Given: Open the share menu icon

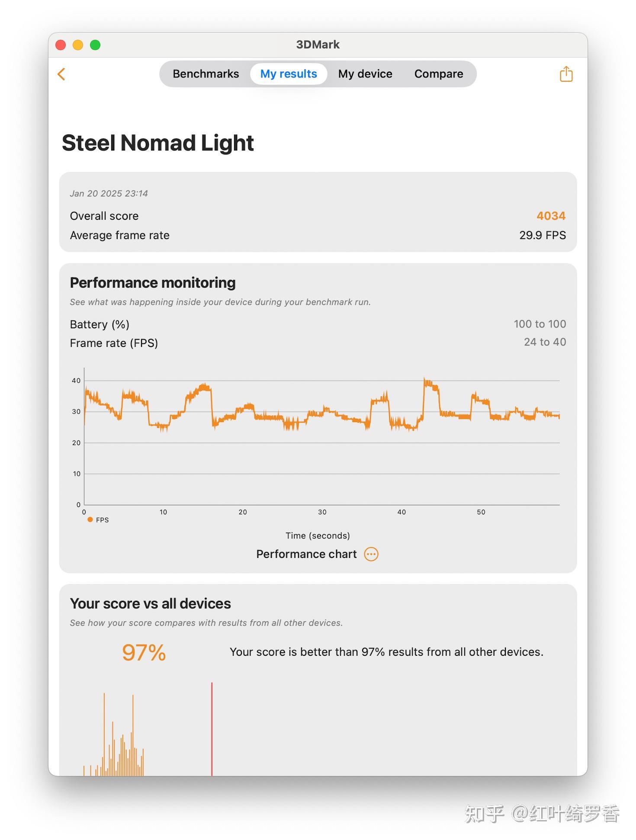Looking at the screenshot, I should coord(566,74).
